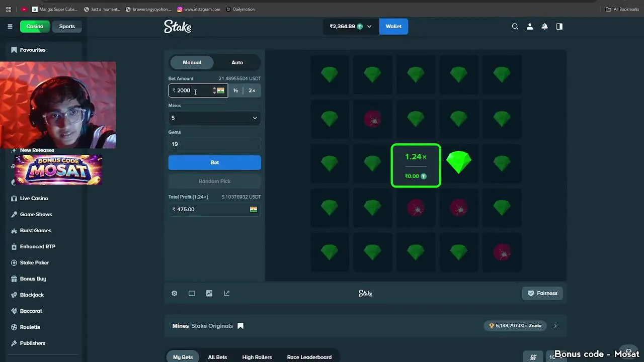Click the browser tab grid icon
Screen dimensions: 644x362
click(x=9, y=9)
